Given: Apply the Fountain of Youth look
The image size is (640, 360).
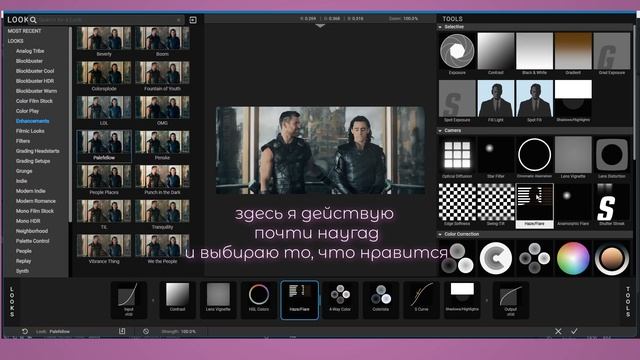Looking at the screenshot, I should click(162, 76).
